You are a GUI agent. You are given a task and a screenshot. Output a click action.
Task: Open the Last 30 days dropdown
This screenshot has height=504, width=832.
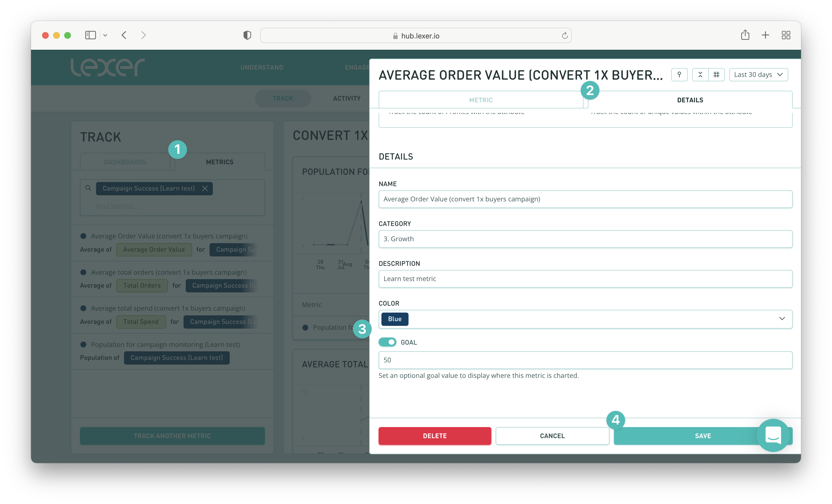pos(758,75)
